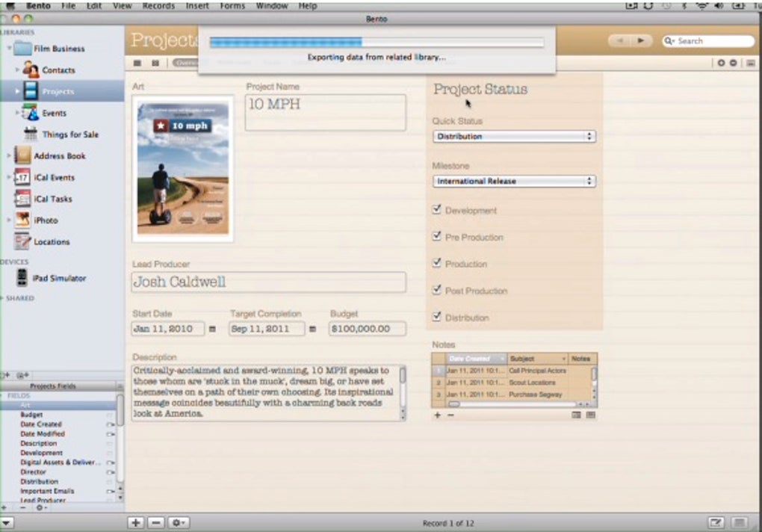762x532 pixels.
Task: Toggle the Production checkbox
Action: 436,263
